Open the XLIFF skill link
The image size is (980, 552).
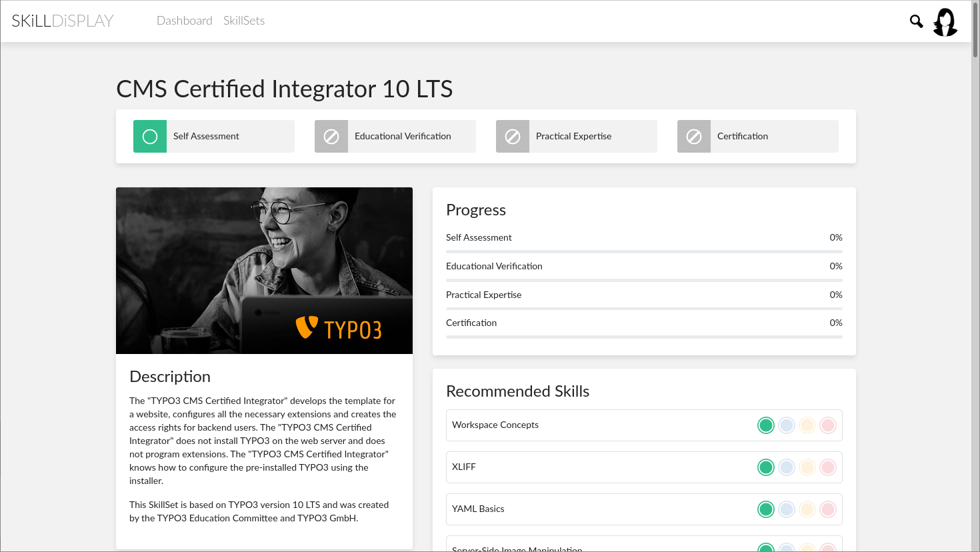coord(464,467)
